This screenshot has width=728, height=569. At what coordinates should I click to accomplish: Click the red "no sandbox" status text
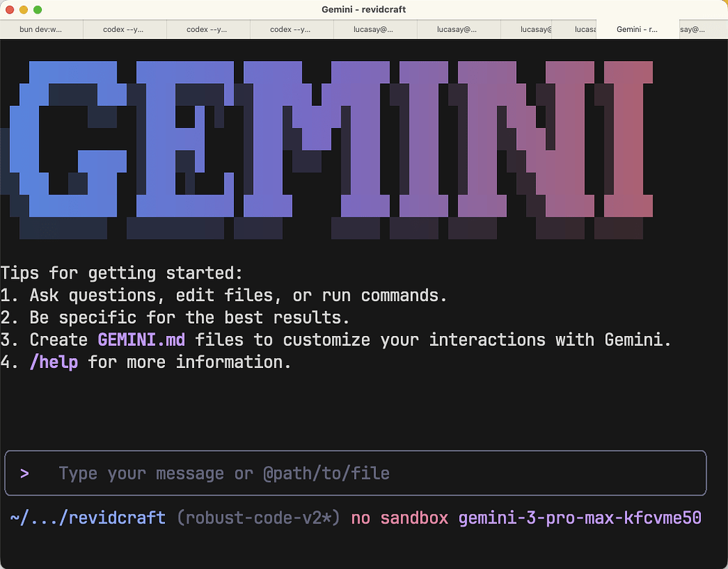400,518
